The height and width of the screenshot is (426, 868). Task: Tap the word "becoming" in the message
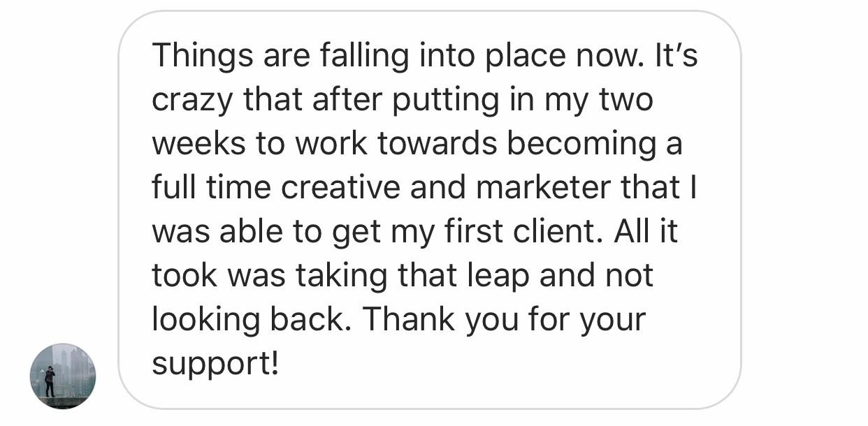581,144
